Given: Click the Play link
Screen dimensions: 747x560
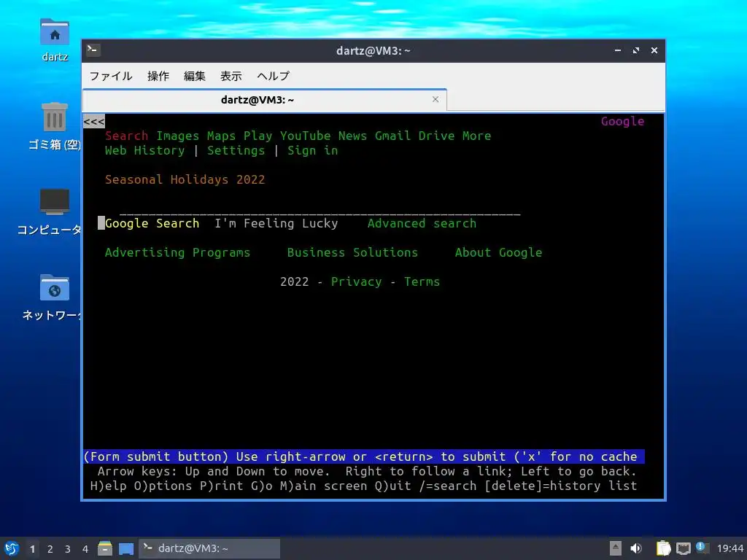Looking at the screenshot, I should pos(258,136).
